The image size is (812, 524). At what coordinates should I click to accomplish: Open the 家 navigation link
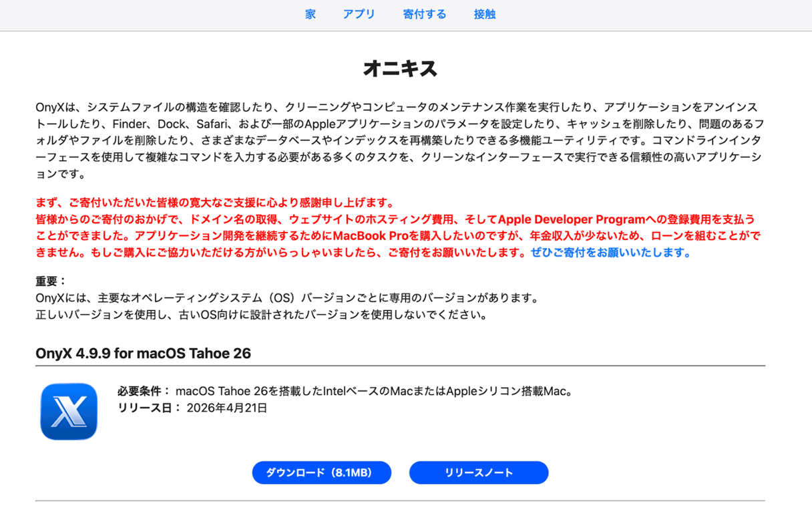pos(311,14)
